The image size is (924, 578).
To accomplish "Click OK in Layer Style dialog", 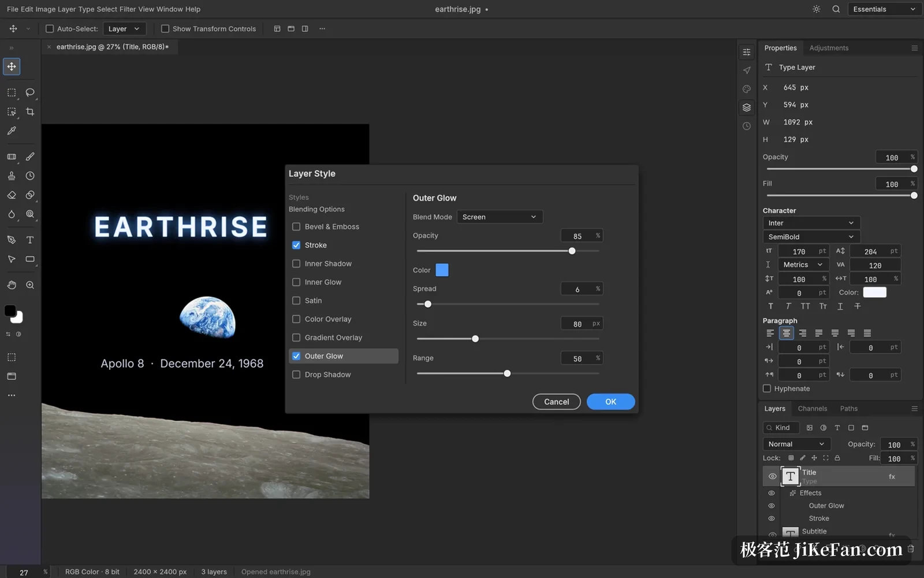I will tap(610, 402).
